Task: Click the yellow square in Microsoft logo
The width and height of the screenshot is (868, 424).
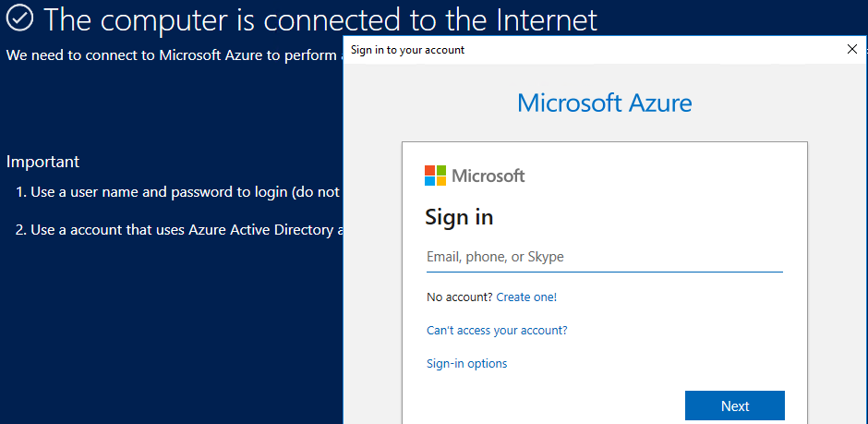Action: pos(440,181)
